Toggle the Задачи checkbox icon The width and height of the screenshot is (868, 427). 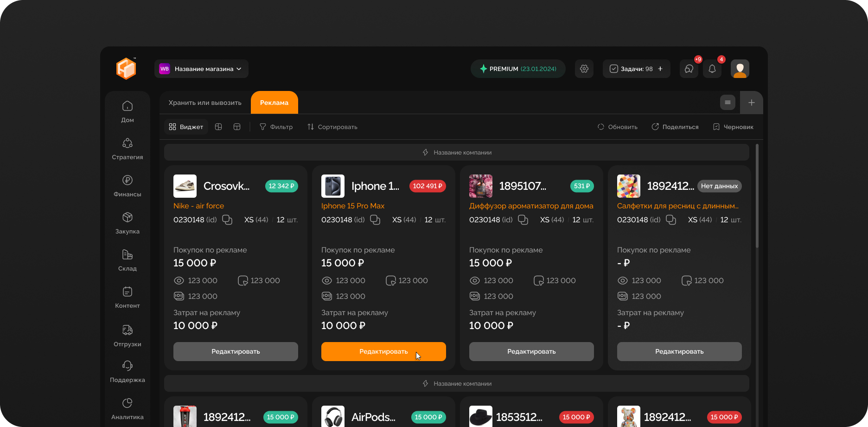[x=613, y=69]
